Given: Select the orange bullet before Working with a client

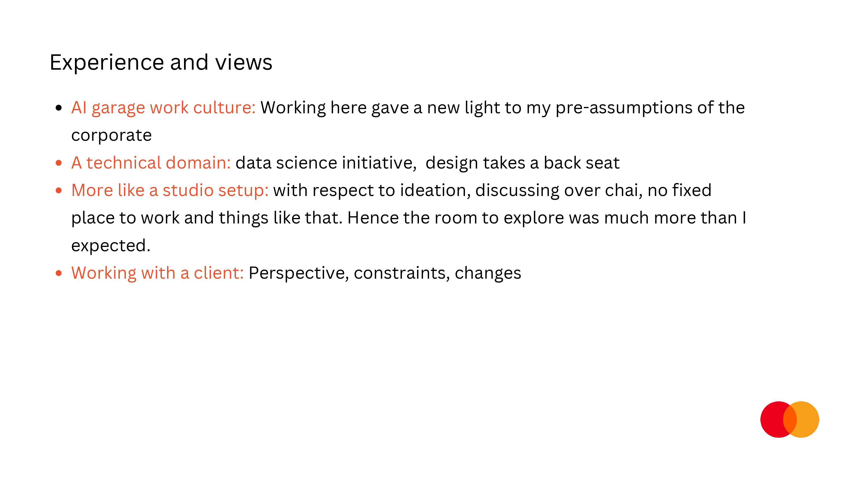Looking at the screenshot, I should pos(59,273).
